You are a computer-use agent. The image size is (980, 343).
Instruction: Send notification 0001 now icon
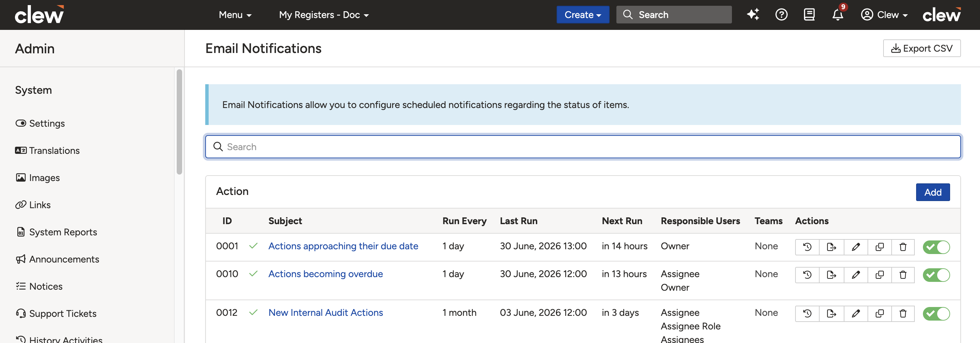pos(831,247)
